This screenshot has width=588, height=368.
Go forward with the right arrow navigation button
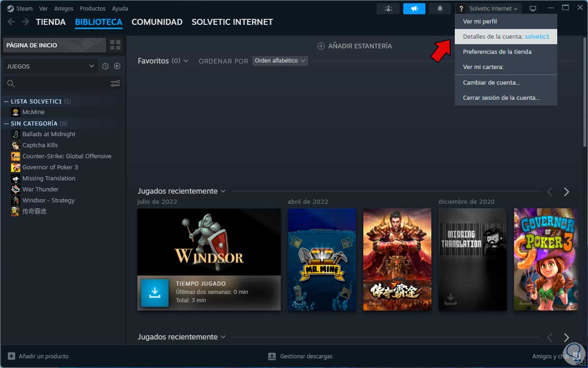(x=26, y=22)
